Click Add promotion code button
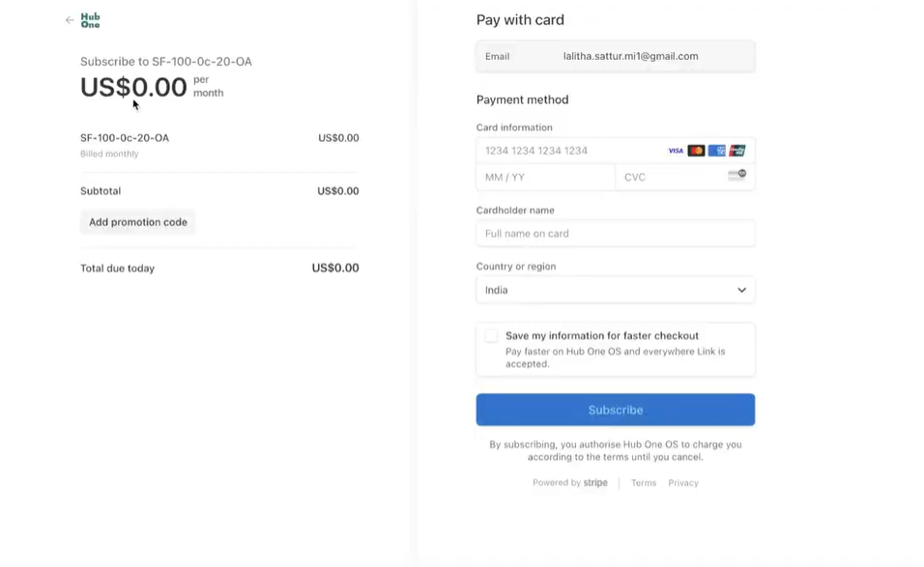Screen dimensions: 924x567 tap(138, 222)
